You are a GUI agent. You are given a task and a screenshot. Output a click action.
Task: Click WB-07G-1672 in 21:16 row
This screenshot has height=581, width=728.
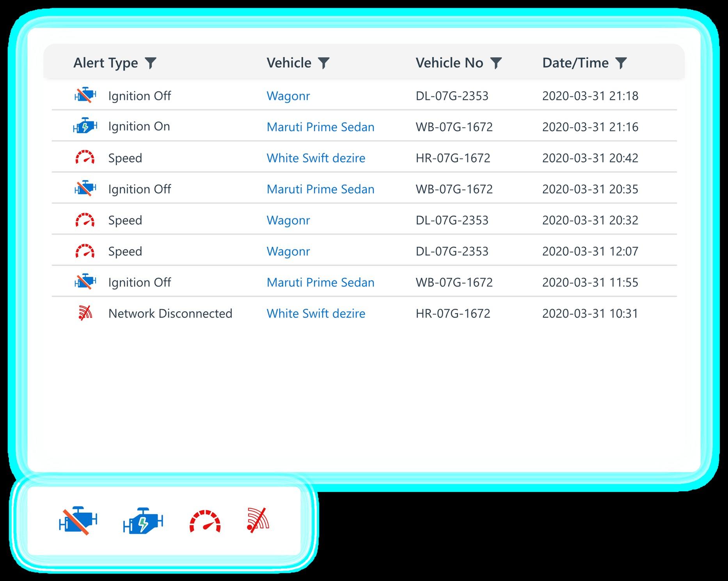(x=455, y=127)
